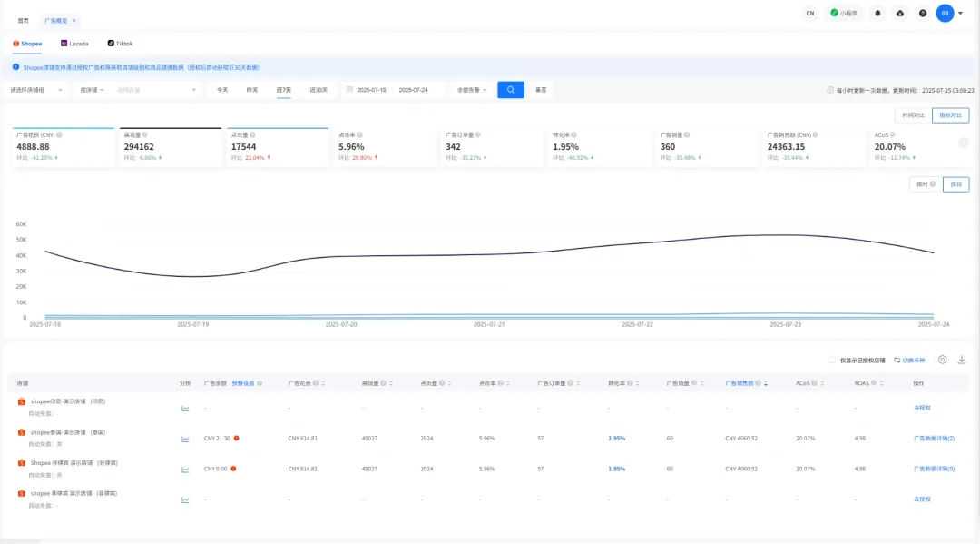This screenshot has height=544, width=980.
Task: Close the 广告概览 tab
Action: [74, 20]
